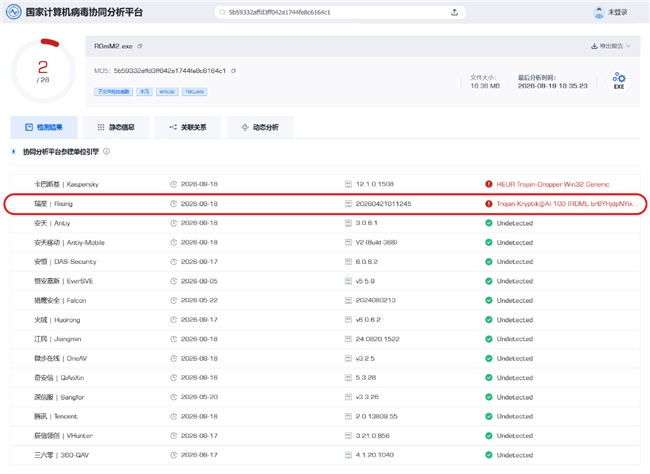Screen dimensions: 650x474
Task: Switch to the 动态分析 tab
Action: pos(260,127)
